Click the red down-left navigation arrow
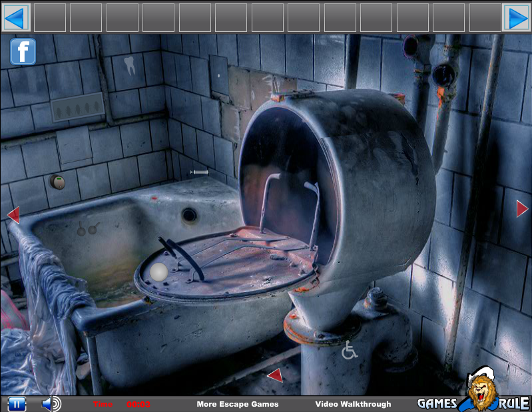Image resolution: width=532 pixels, height=412 pixels. tap(276, 375)
